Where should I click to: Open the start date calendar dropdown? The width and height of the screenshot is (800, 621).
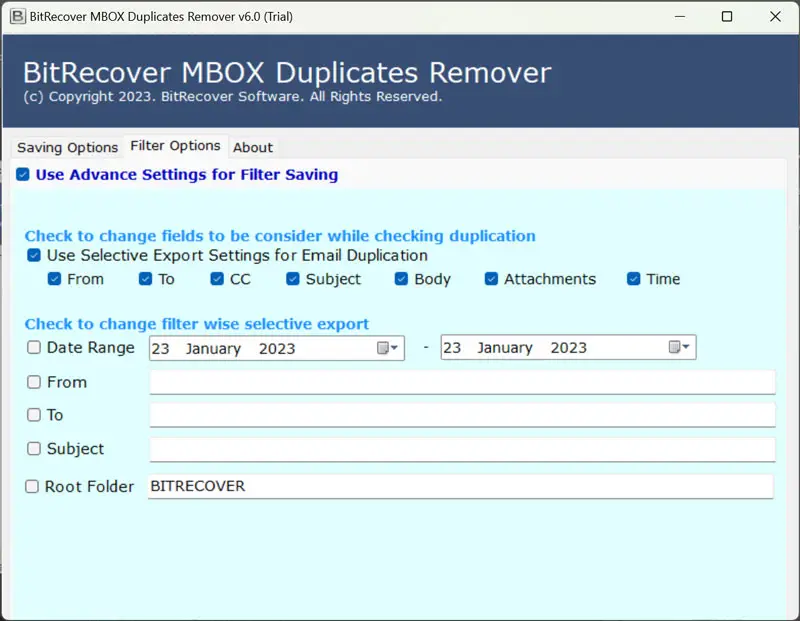pyautogui.click(x=387, y=348)
